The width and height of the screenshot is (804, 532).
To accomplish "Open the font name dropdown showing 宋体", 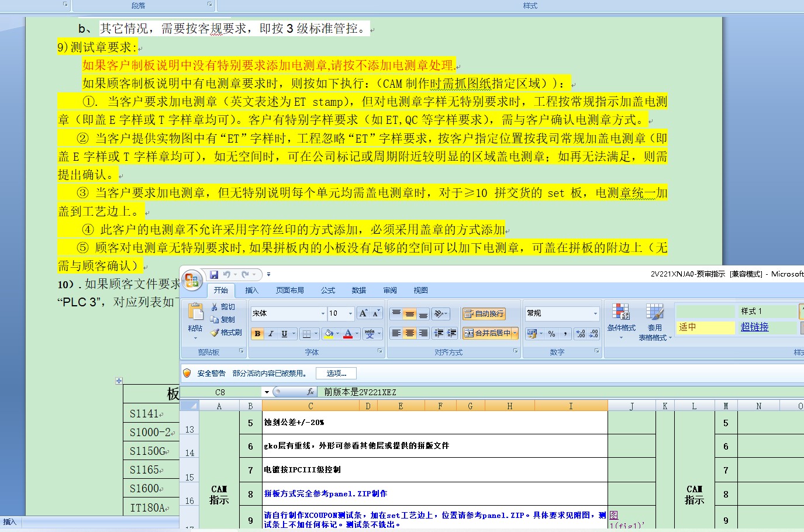I will [323, 313].
